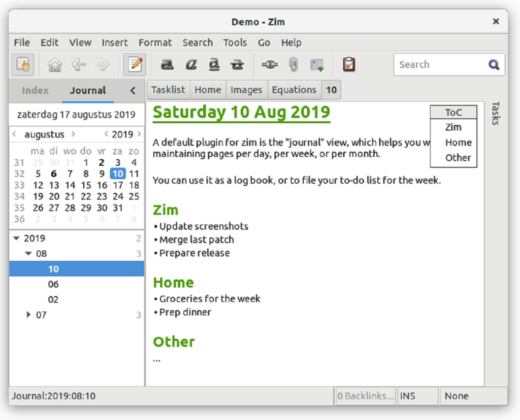This screenshot has width=520, height=420.
Task: Open the Format menu
Action: coord(155,43)
